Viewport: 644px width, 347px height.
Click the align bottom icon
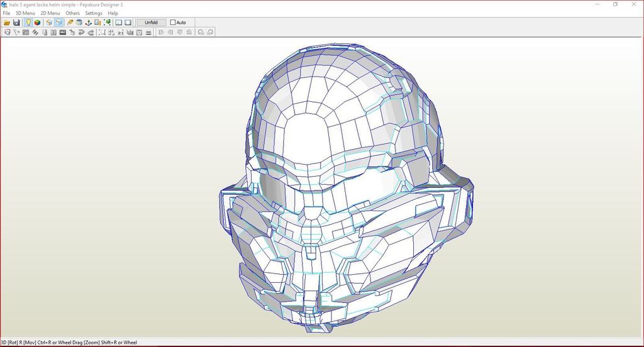[189, 33]
